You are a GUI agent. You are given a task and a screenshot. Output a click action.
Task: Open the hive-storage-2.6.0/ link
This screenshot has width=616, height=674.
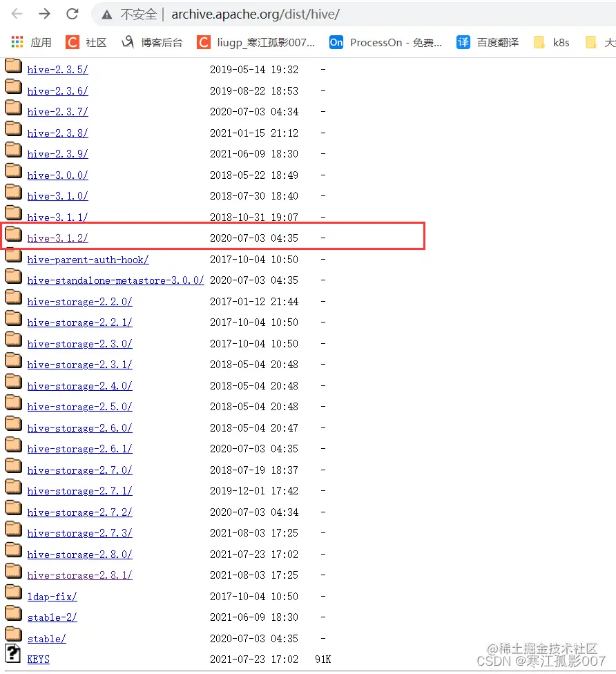click(x=80, y=428)
